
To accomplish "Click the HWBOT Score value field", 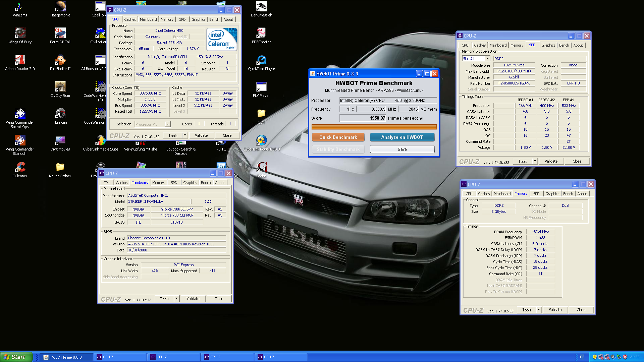I will coord(363,118).
